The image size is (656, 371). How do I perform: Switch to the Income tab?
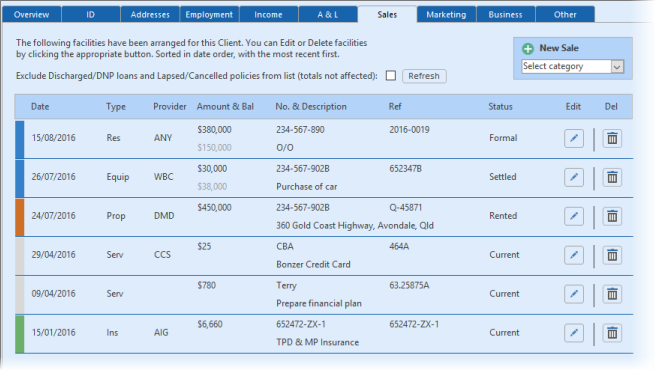269,15
